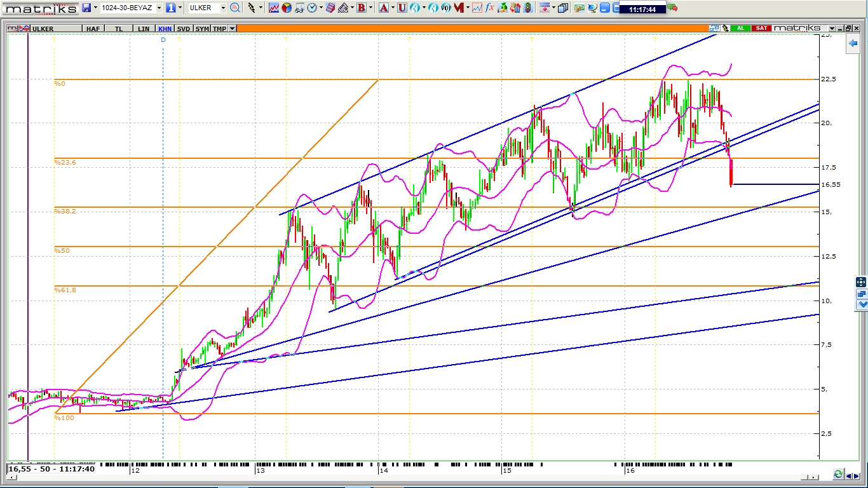868x488 pixels.
Task: Toggle the KHN channel button
Action: pyautogui.click(x=165, y=29)
